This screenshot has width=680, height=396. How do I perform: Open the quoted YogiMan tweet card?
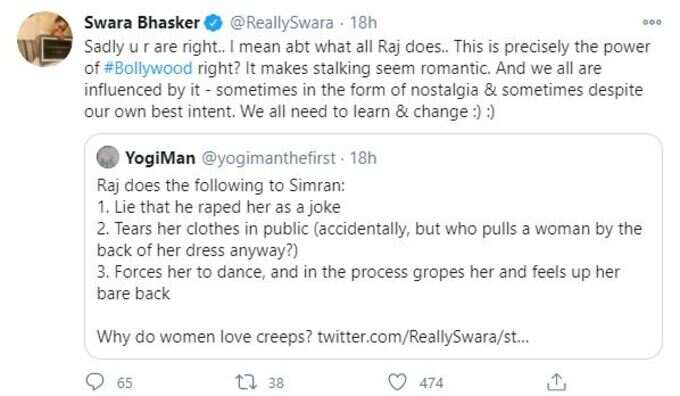373,246
